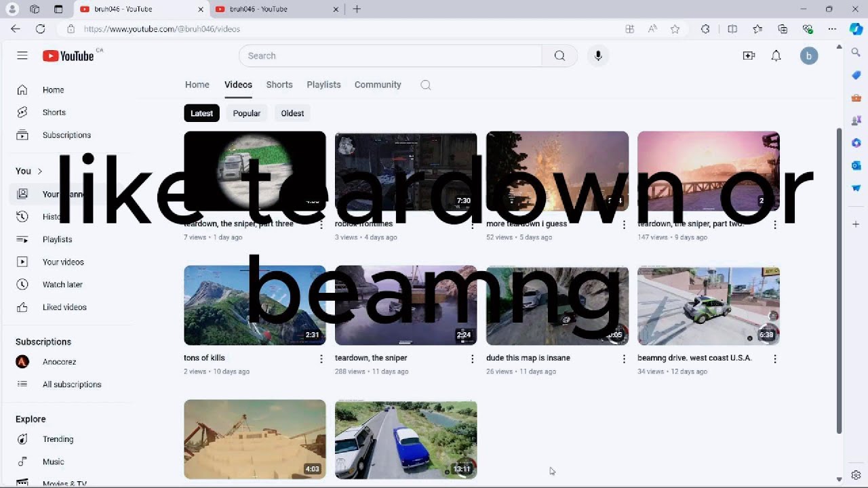868x488 pixels.
Task: Open the Create video button
Action: tap(749, 56)
